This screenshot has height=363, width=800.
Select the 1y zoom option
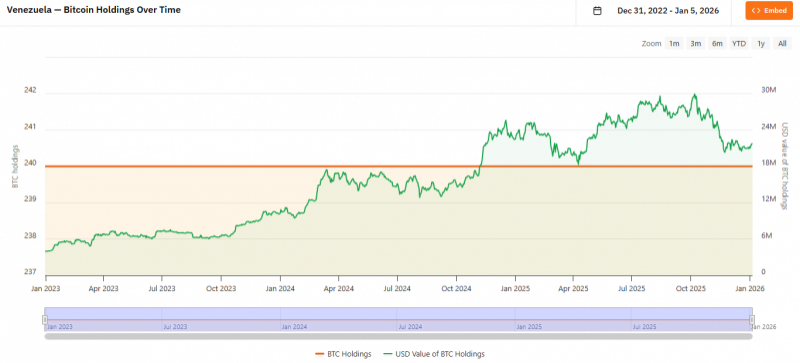coord(761,44)
